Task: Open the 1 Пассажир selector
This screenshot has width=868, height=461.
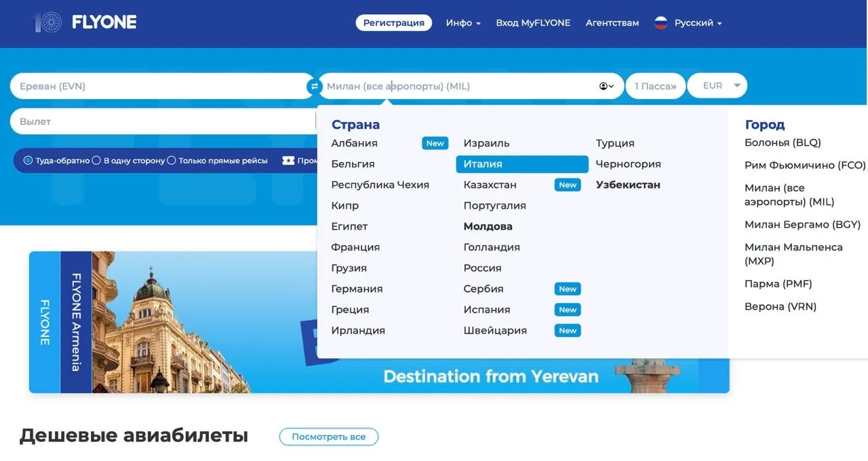Action: 656,86
